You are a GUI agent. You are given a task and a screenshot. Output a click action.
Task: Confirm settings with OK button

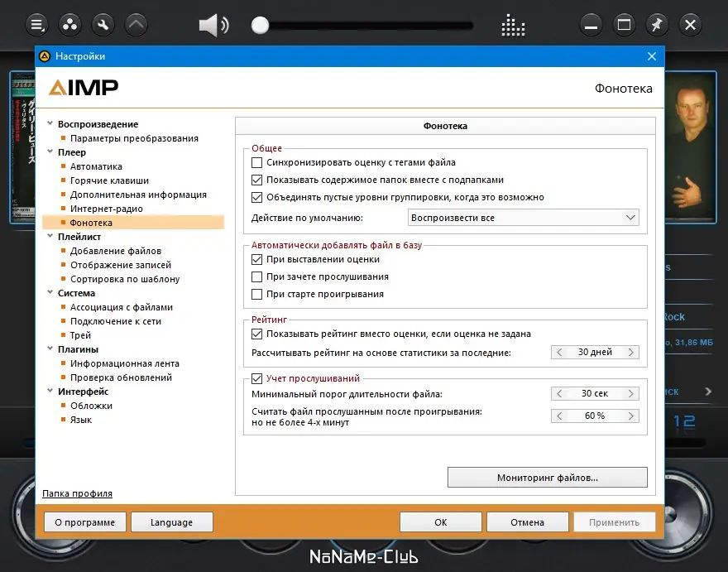441,522
